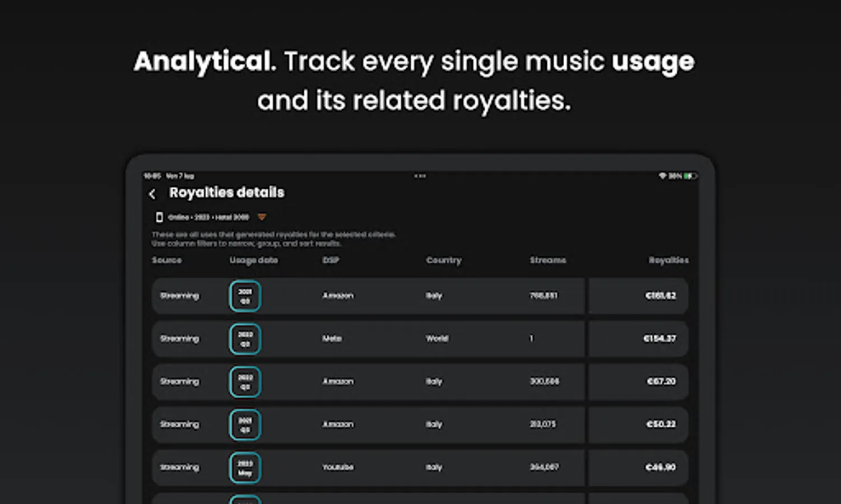Go back from Royalties details
This screenshot has height=504, width=841.
click(x=152, y=194)
